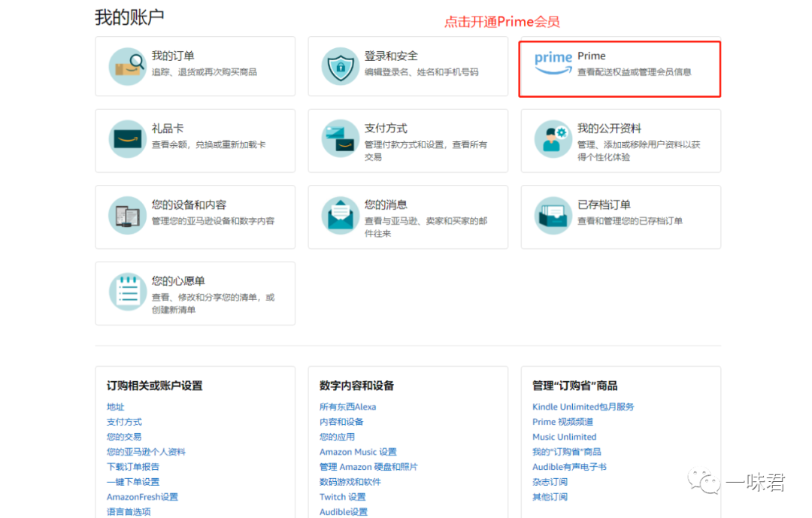
Task: Click the 数字内容和设备 heading
Action: pos(357,386)
